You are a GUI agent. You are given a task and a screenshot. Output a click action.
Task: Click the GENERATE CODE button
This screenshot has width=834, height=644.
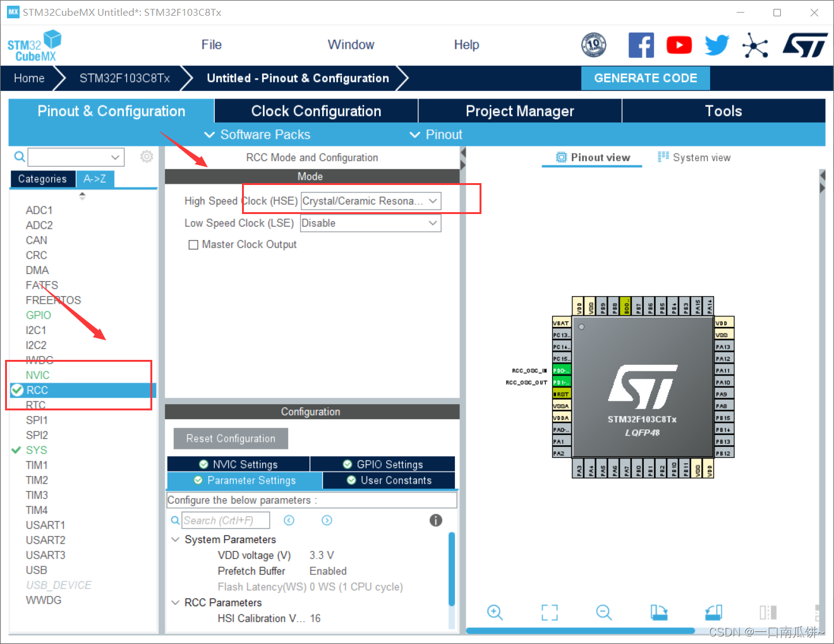(646, 78)
